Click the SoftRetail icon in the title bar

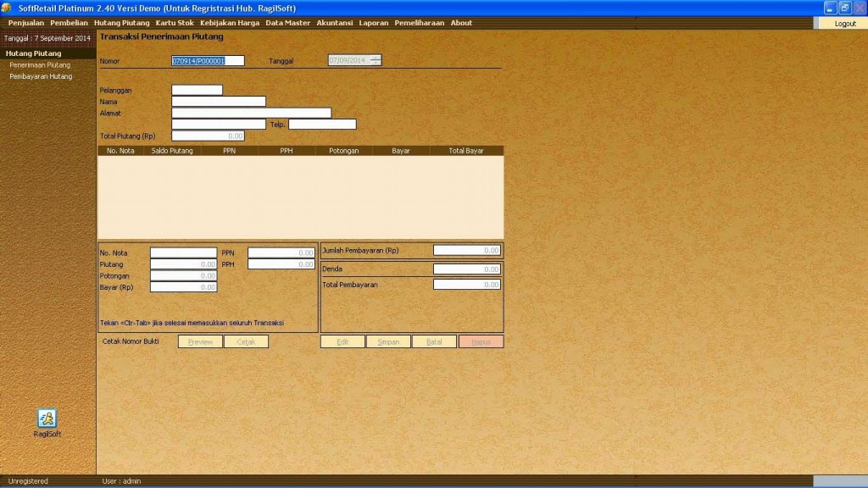pos(8,7)
